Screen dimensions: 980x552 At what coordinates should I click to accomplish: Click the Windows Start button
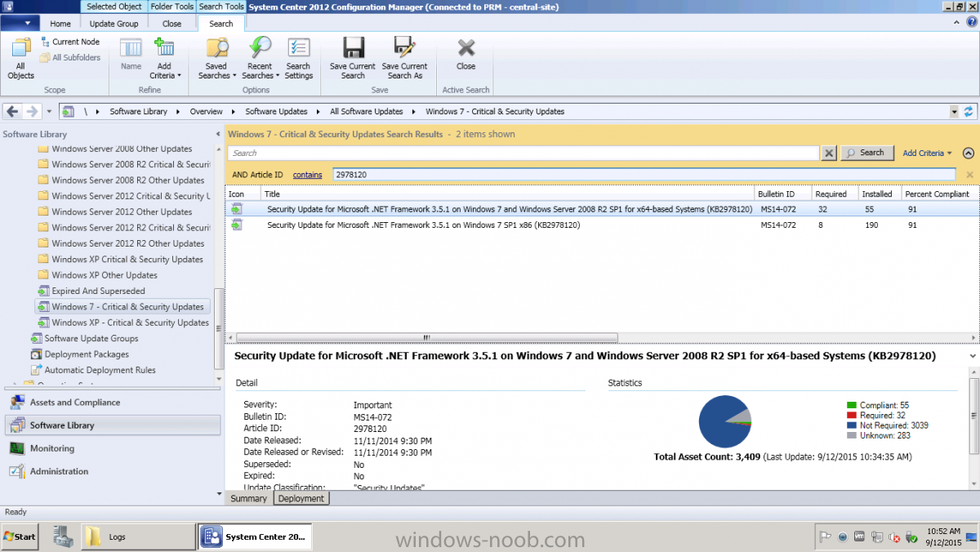[20, 536]
